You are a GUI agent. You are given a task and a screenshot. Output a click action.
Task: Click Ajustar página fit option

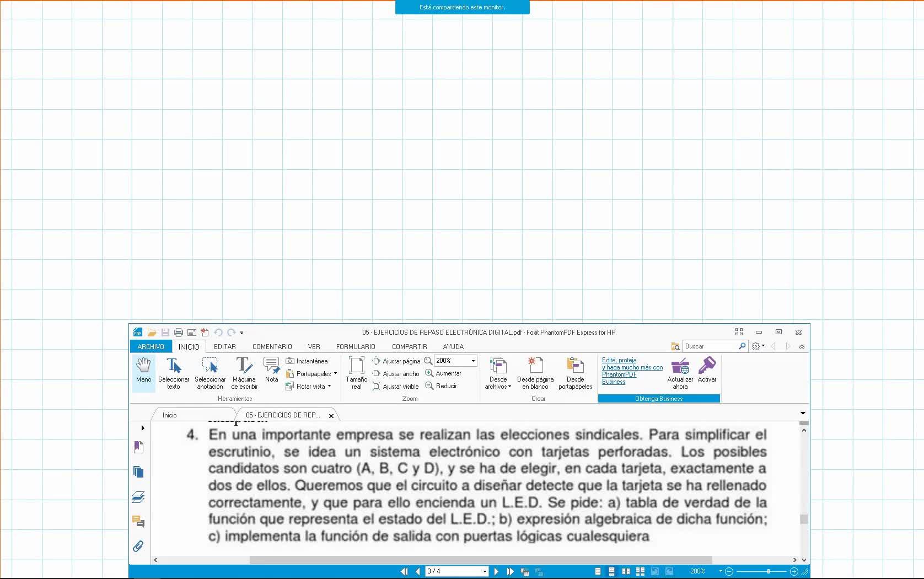pos(396,361)
